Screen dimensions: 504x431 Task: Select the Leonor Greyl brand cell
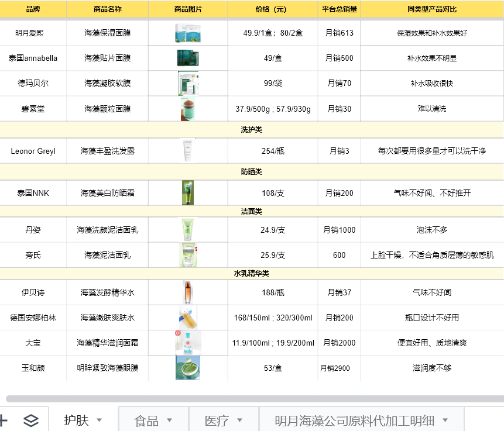point(33,151)
